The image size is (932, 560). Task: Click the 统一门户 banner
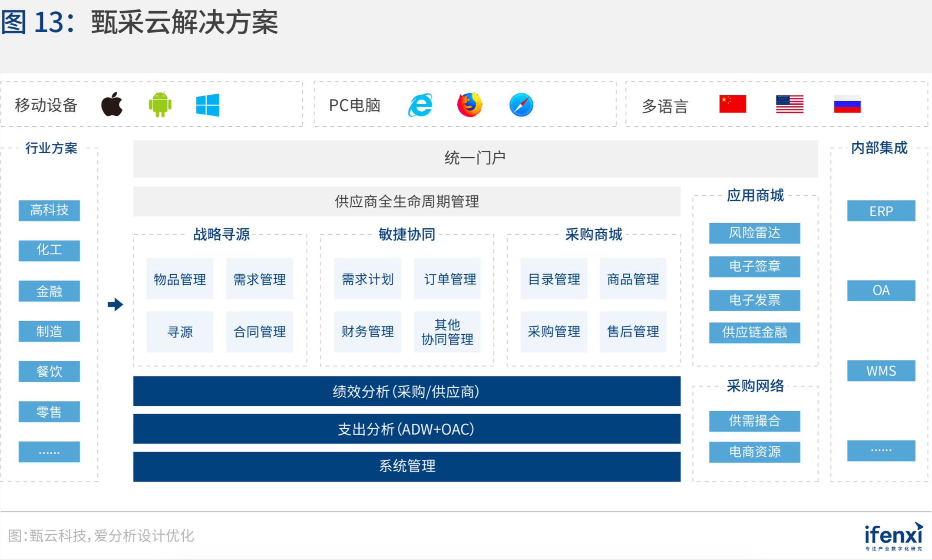[x=476, y=158]
